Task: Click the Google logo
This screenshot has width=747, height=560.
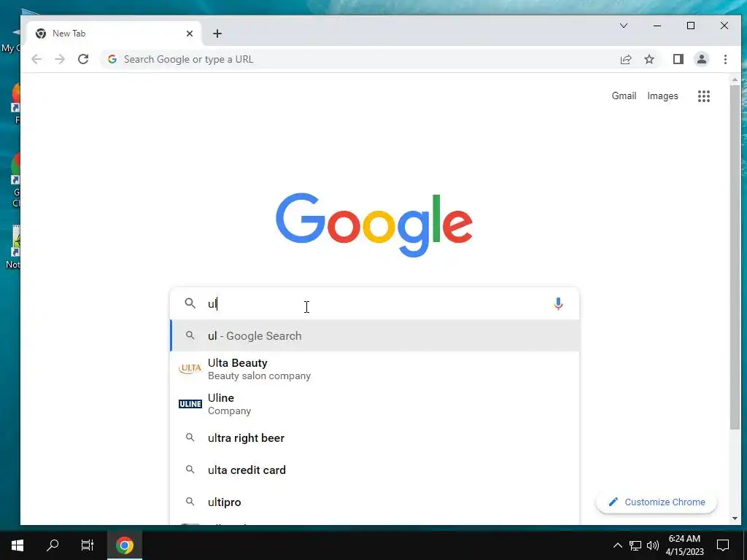Action: (374, 225)
